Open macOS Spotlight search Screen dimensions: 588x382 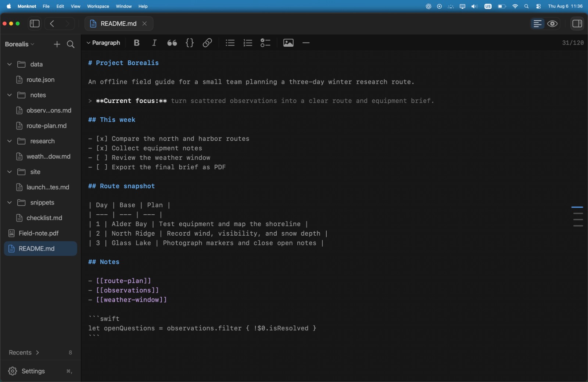526,6
